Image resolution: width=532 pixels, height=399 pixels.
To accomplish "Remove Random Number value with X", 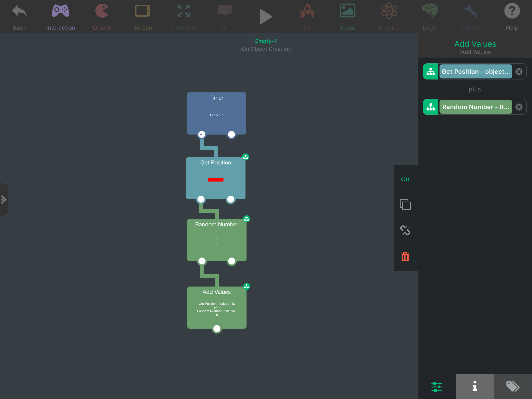I will coord(519,107).
